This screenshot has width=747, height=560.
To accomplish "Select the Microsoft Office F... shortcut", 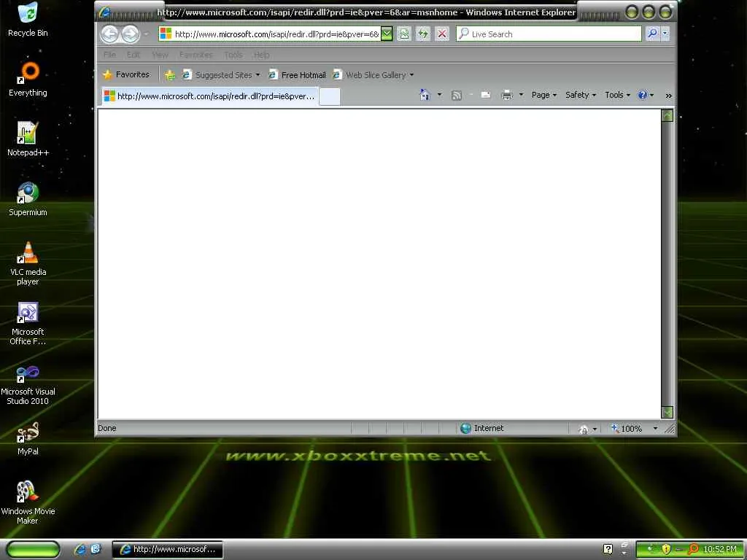I will [x=28, y=323].
